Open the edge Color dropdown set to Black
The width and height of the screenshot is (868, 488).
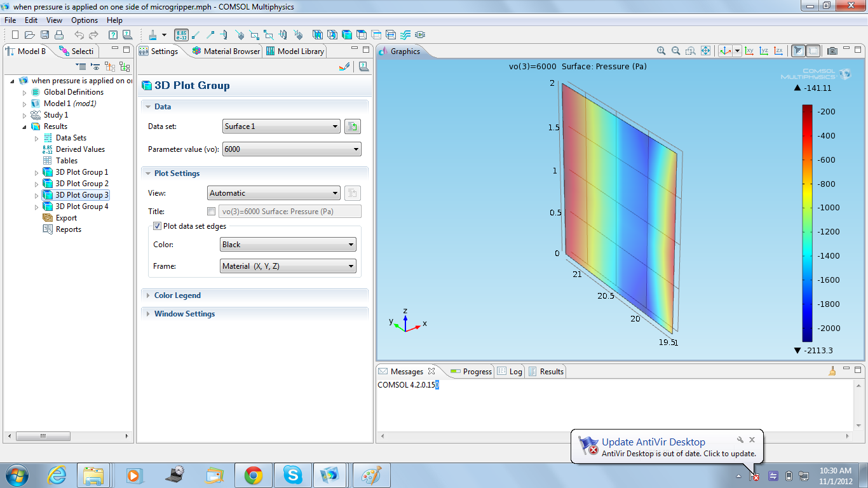click(x=287, y=245)
